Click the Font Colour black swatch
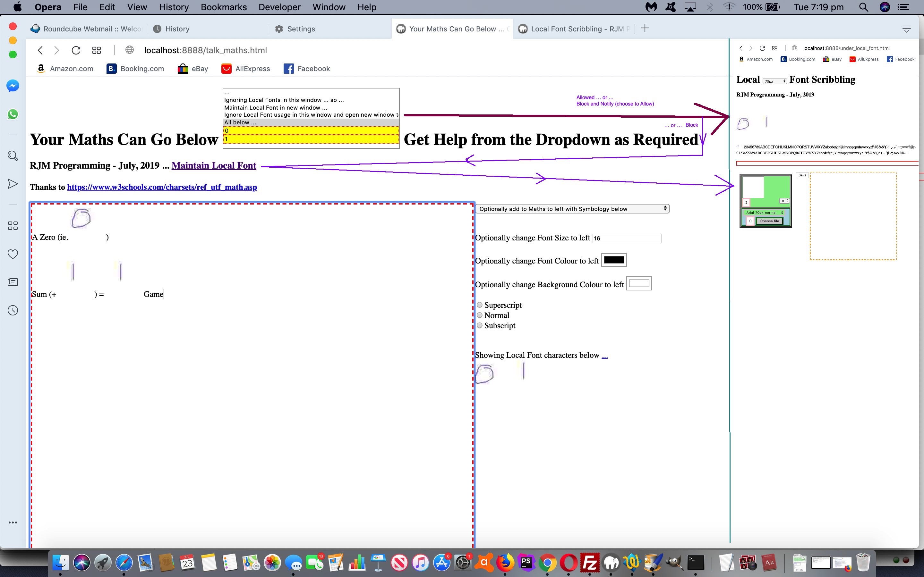Image resolution: width=924 pixels, height=577 pixels. click(x=613, y=260)
